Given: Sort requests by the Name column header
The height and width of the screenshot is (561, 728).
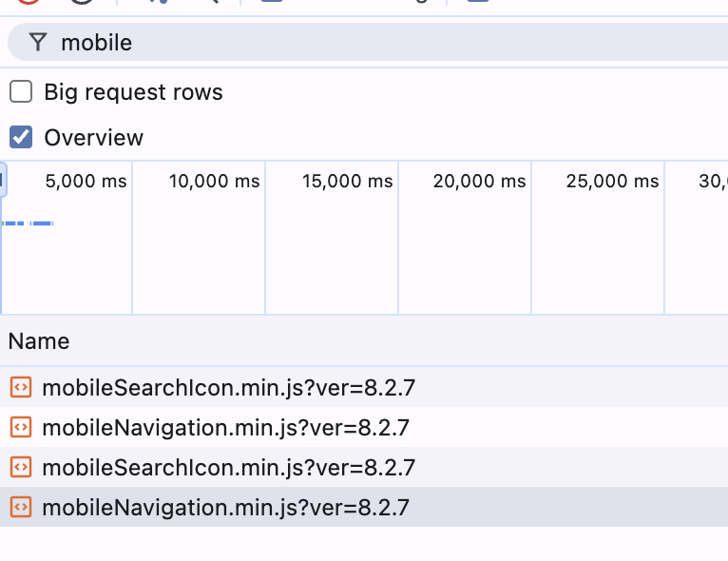Looking at the screenshot, I should coord(39,341).
